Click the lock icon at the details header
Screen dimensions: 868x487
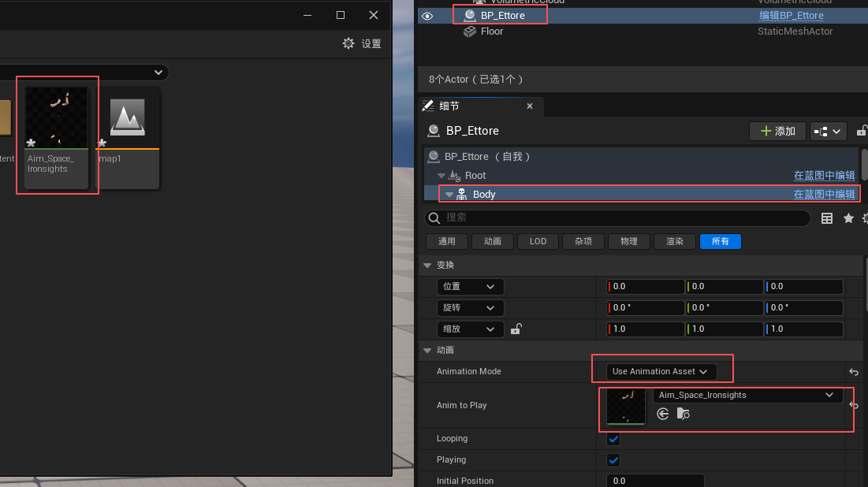pos(862,131)
